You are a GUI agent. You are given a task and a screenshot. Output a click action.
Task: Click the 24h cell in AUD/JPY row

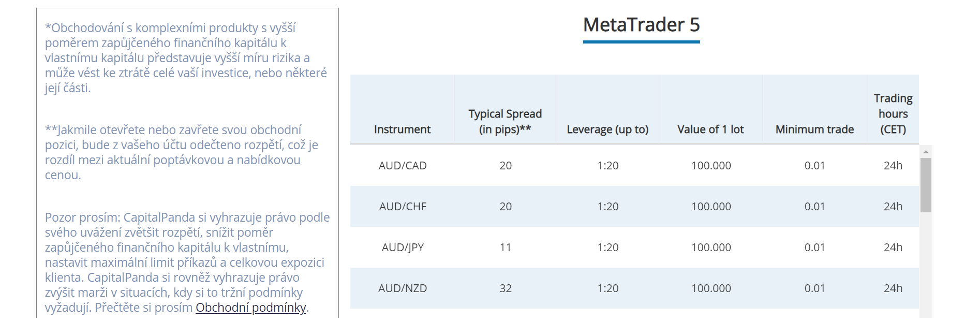pos(893,248)
